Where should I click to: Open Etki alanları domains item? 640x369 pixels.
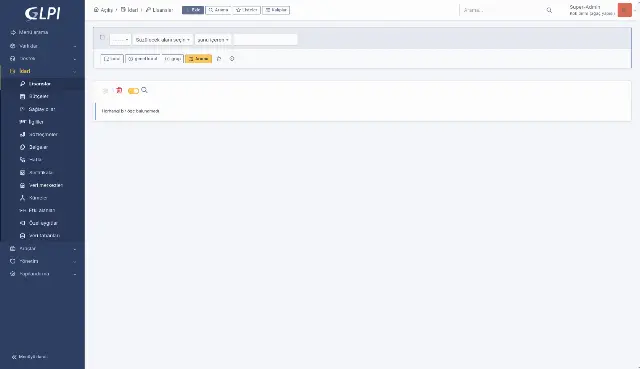[x=42, y=210]
